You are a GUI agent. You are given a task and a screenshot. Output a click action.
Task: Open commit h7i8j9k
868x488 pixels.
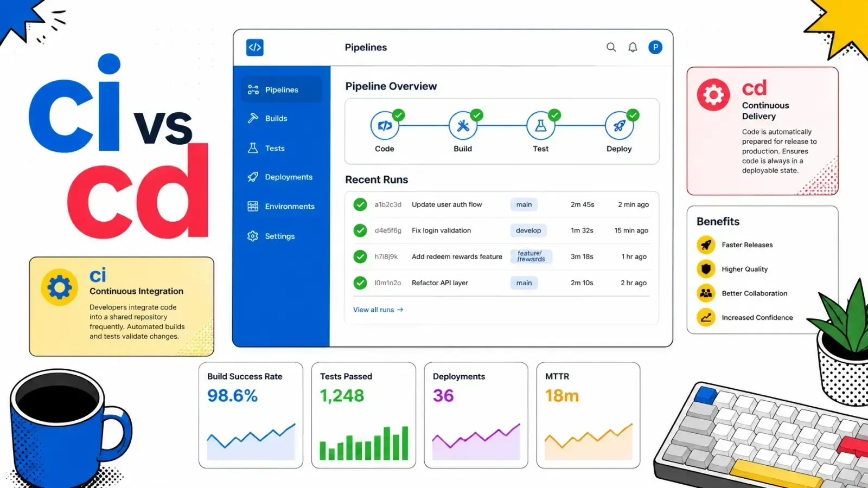[x=386, y=256]
